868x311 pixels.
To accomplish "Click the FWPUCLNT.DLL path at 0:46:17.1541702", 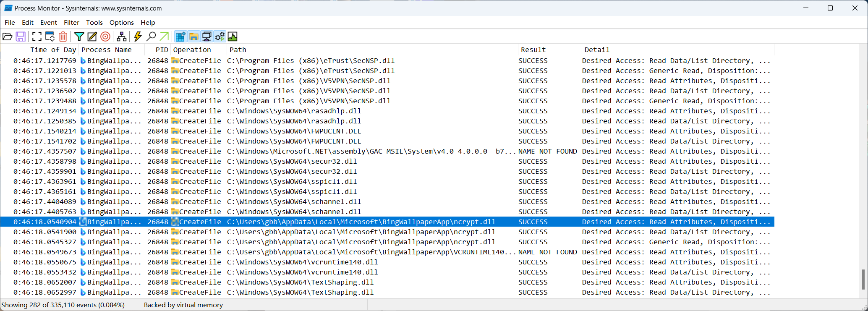I will 294,141.
